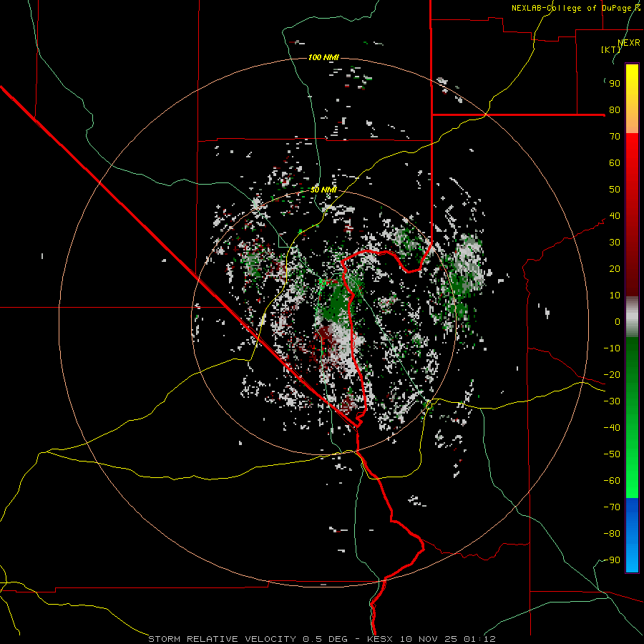Click the blue bottom segment of color bar
The height and width of the screenshot is (644, 644).
pos(632,535)
